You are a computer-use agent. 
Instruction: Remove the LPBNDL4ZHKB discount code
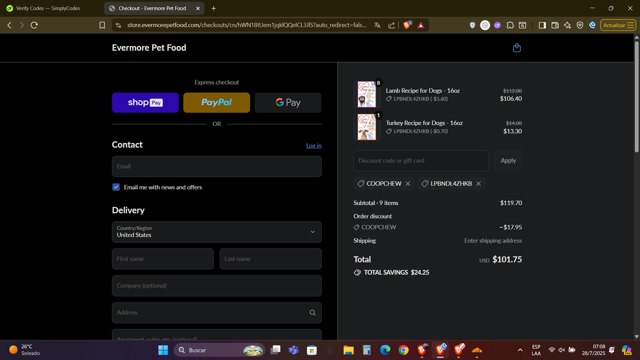click(478, 184)
